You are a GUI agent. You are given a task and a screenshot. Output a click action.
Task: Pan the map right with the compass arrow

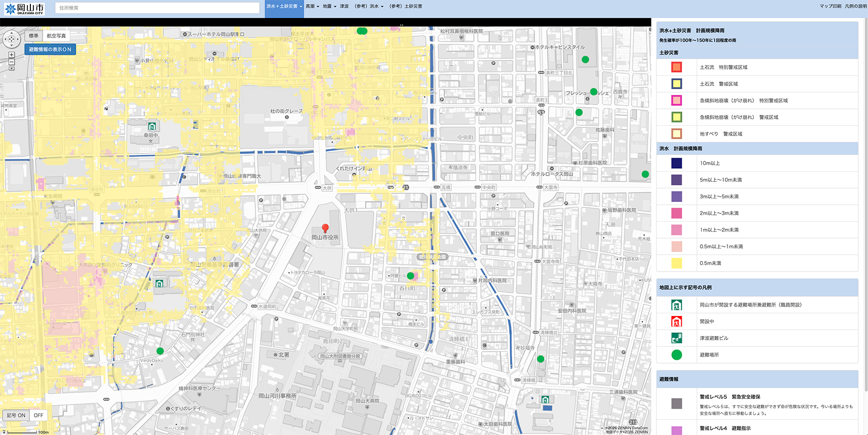coord(18,39)
